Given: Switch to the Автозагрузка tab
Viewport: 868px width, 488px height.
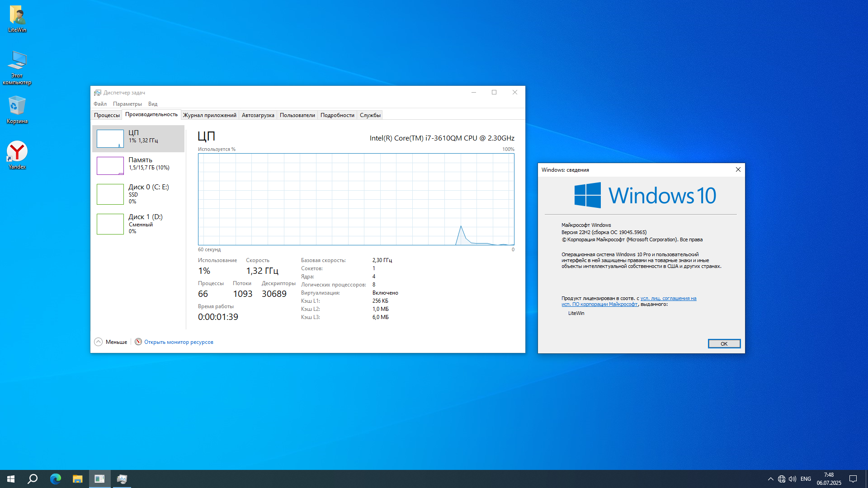Looking at the screenshot, I should click(x=258, y=115).
